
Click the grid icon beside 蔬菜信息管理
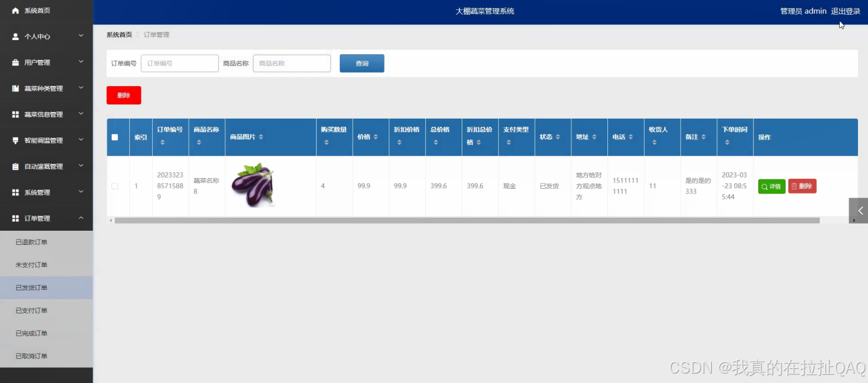tap(15, 114)
